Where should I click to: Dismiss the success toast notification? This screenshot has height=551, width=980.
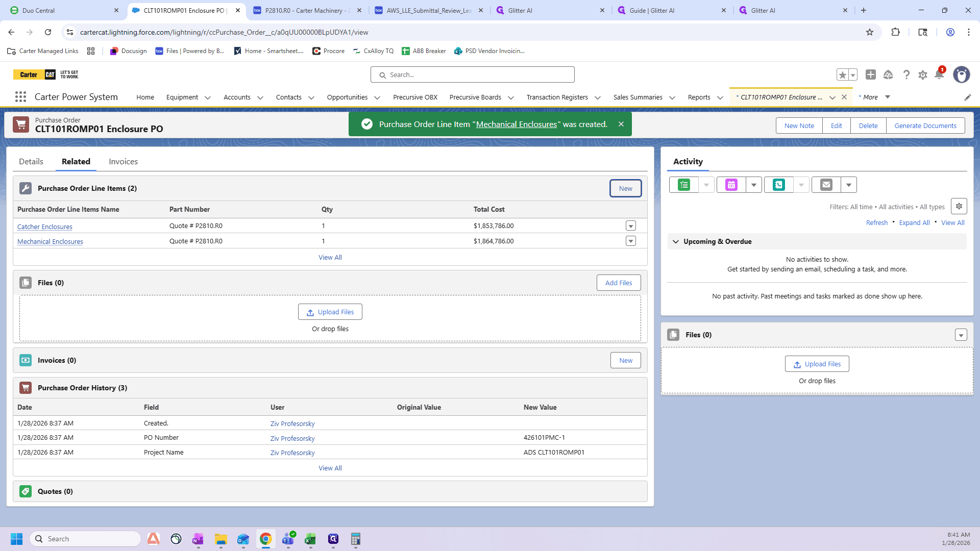(x=621, y=124)
